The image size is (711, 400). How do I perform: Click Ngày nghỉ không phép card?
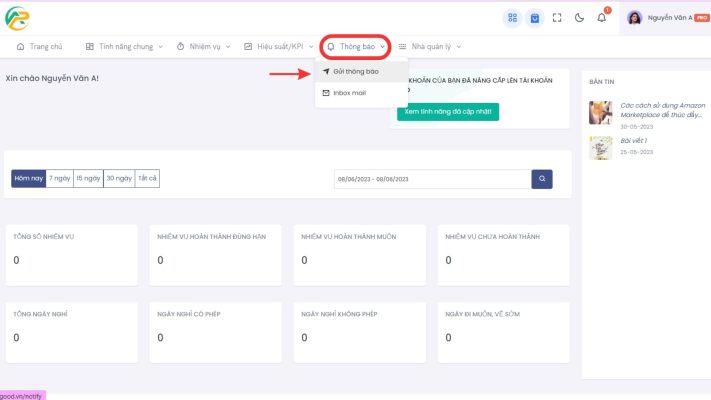click(360, 332)
